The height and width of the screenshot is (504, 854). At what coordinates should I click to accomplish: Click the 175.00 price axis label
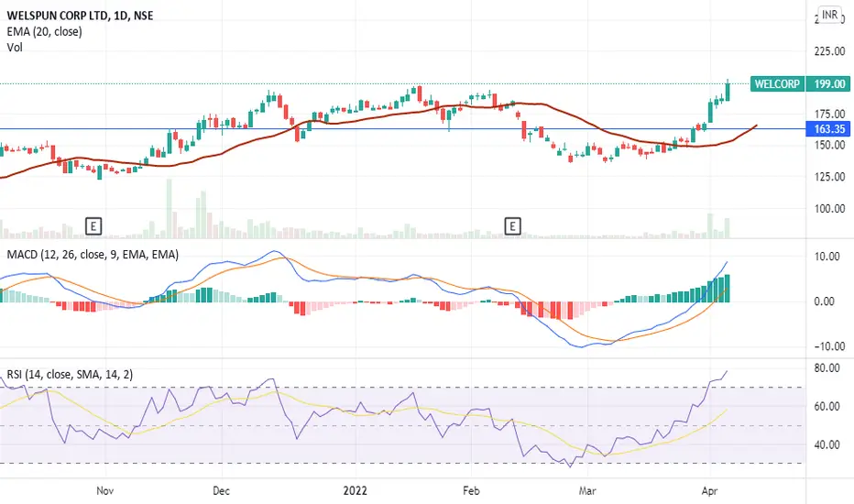829,114
